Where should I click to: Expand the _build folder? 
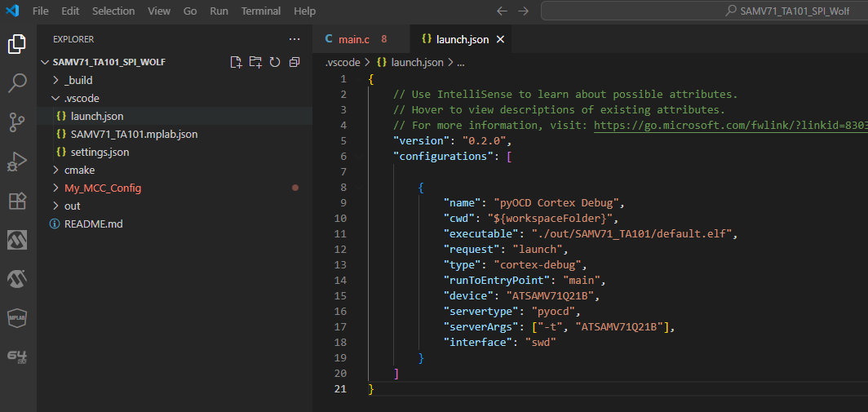[x=78, y=80]
